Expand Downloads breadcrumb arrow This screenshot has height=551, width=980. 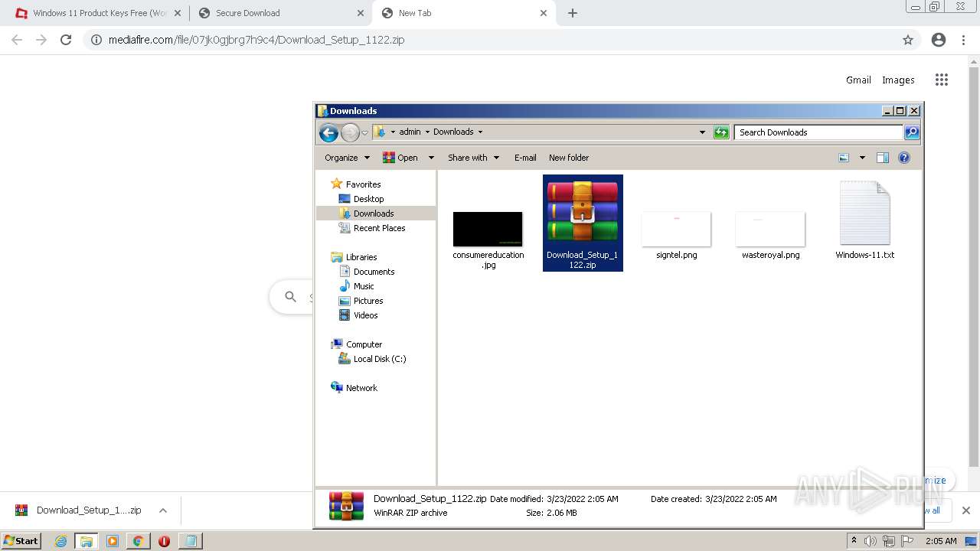point(480,132)
